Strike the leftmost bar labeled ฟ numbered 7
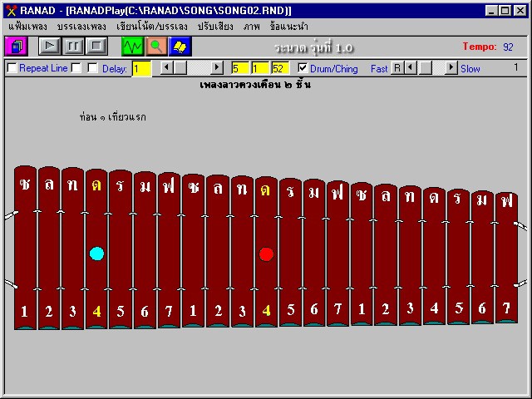The width and height of the screenshot is (532, 399). coord(169,250)
